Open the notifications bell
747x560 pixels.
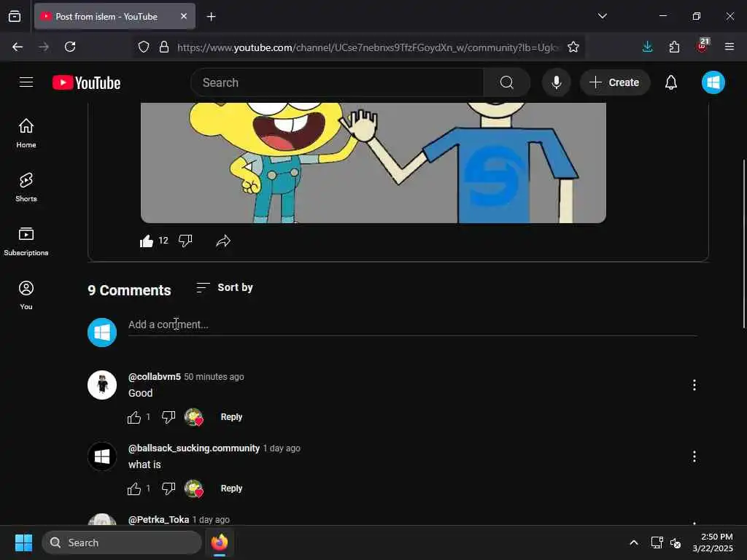(671, 82)
